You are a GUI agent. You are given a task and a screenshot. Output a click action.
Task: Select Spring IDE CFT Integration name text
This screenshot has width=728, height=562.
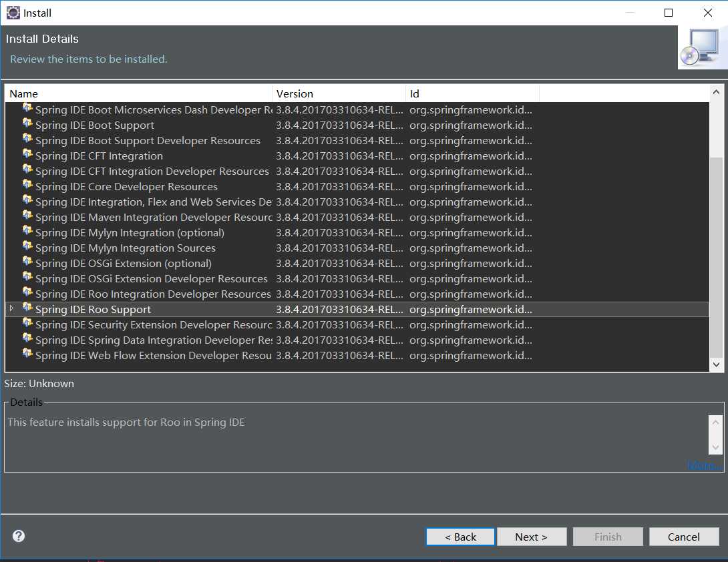coord(99,156)
